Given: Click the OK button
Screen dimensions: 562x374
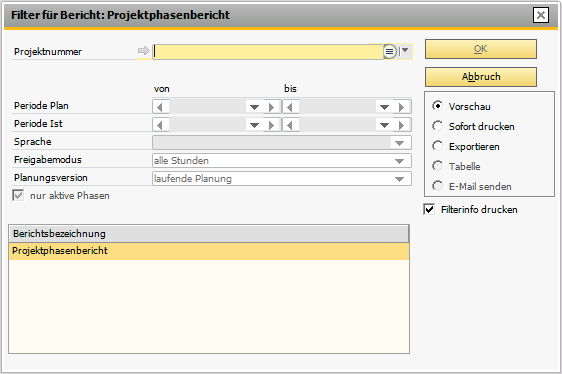Looking at the screenshot, I should [481, 49].
